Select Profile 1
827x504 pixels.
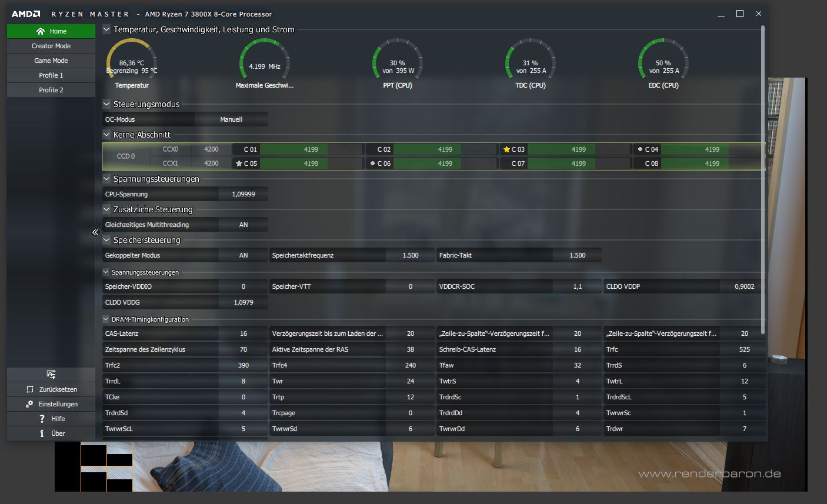tap(51, 75)
